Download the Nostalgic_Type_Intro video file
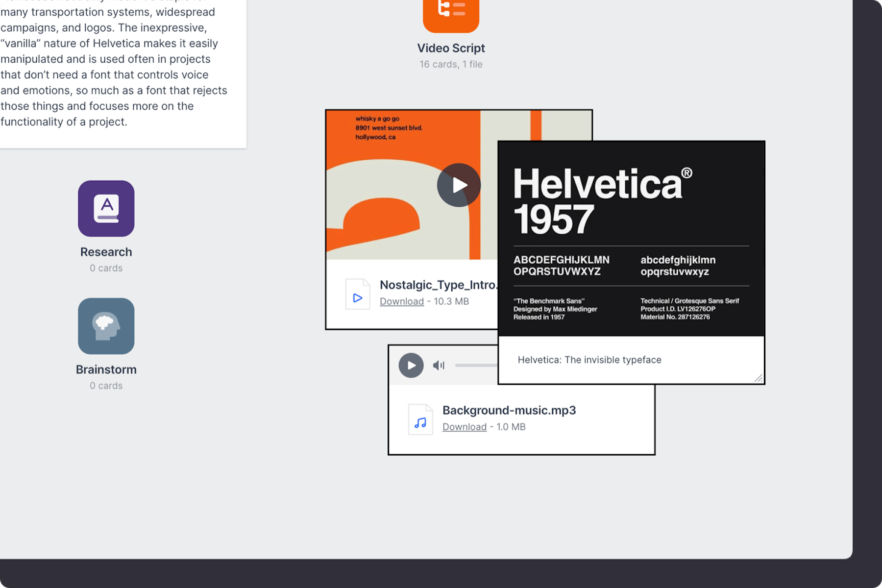Screen dimensions: 882x588 (401, 301)
